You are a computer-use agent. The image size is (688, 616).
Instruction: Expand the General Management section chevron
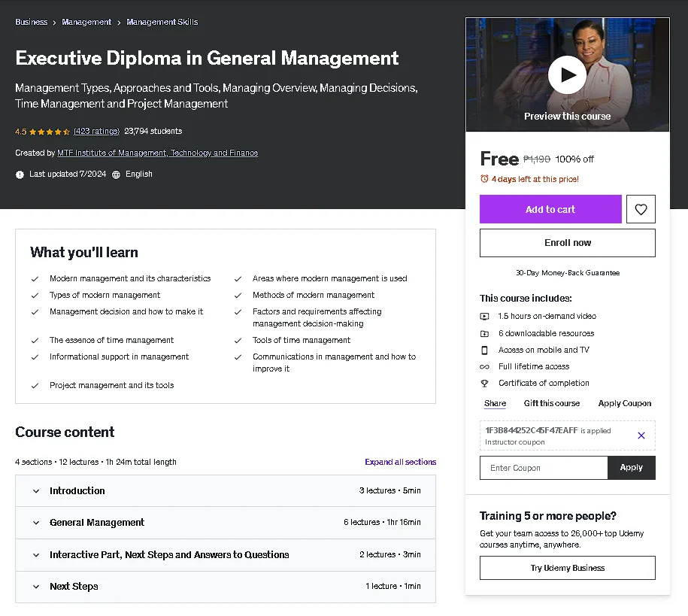click(36, 523)
